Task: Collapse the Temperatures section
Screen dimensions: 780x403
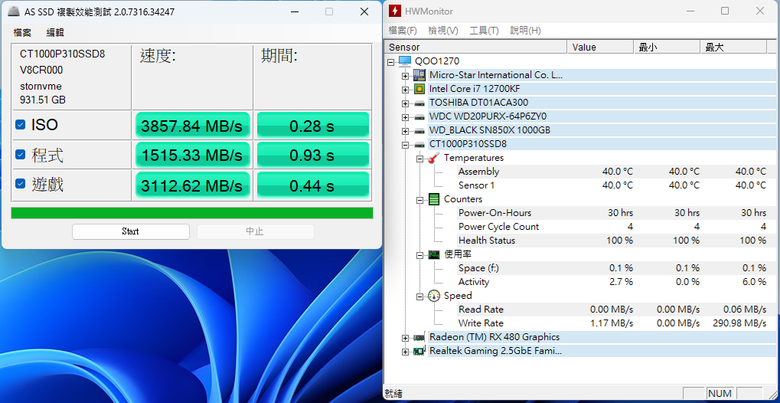Action: (420, 158)
